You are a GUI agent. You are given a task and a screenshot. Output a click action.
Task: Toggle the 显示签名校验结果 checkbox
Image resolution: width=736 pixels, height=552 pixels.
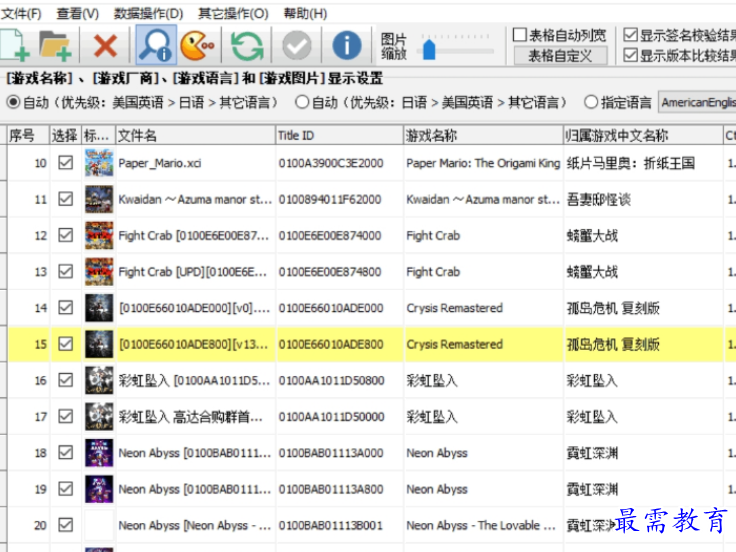pyautogui.click(x=630, y=35)
